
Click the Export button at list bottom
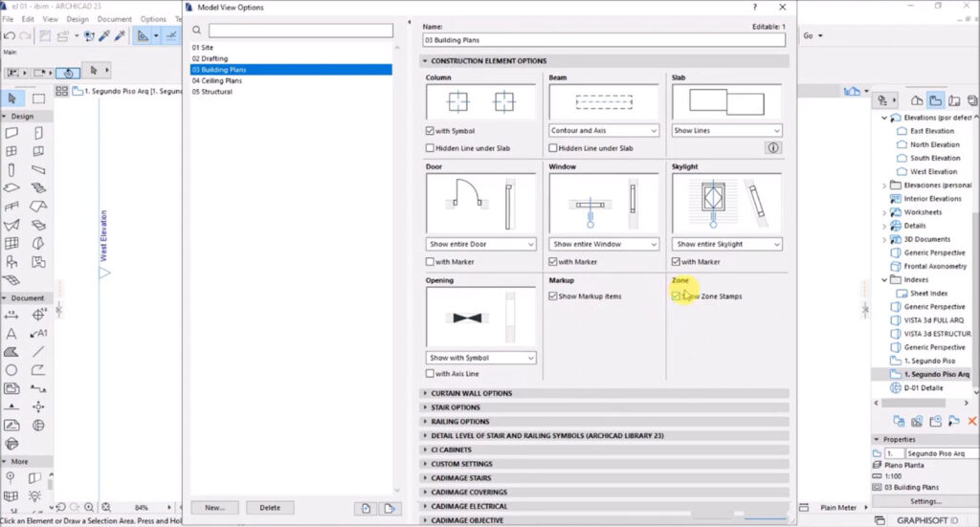(x=390, y=508)
